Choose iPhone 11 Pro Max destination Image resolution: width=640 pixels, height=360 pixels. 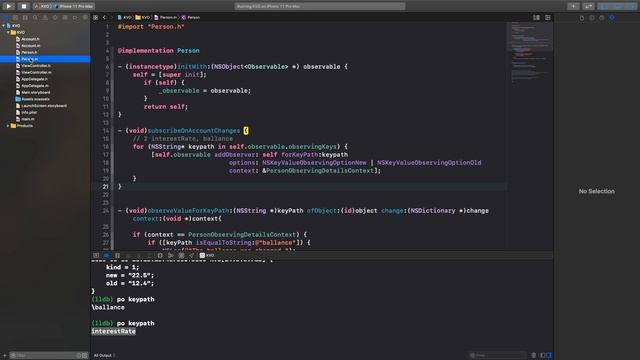(x=74, y=6)
